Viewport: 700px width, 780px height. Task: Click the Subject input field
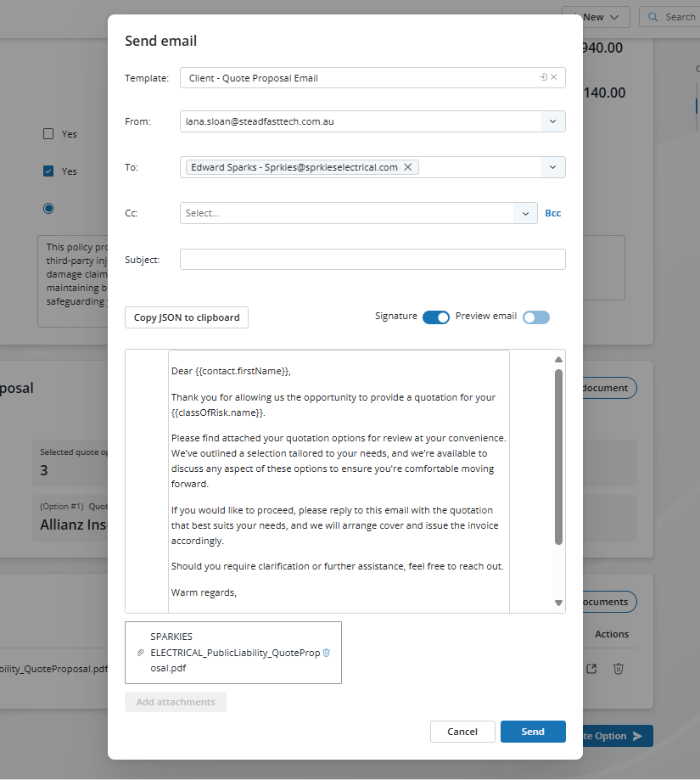[x=372, y=260]
